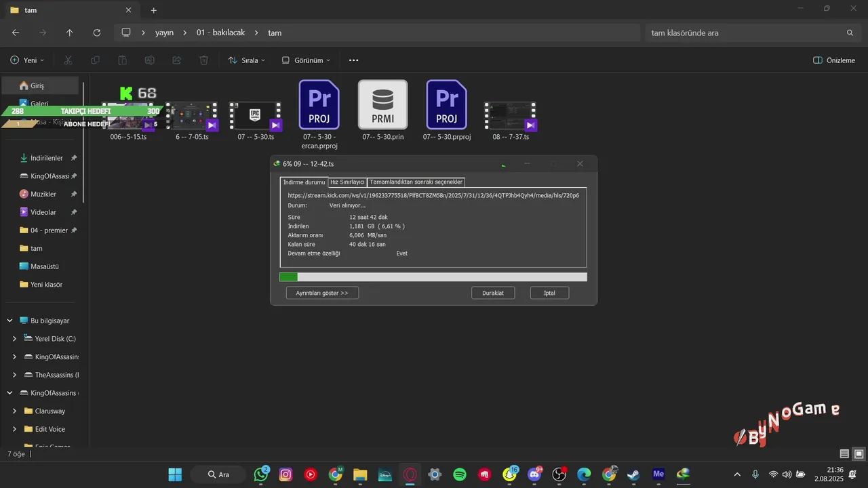Expand the Edit Voice folder in the tree
This screenshot has height=488, width=868.
15,429
